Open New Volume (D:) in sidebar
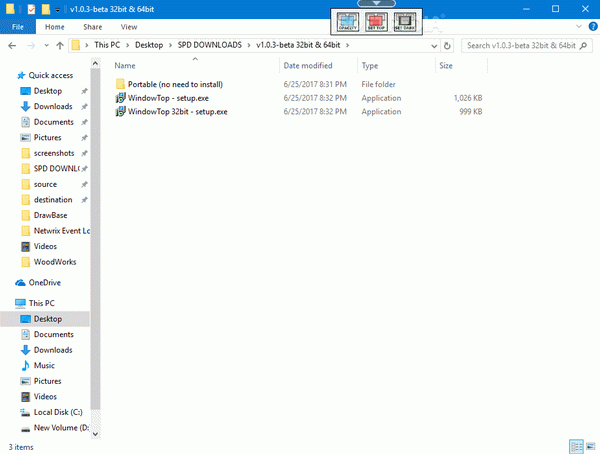The image size is (600, 454). tap(61, 428)
